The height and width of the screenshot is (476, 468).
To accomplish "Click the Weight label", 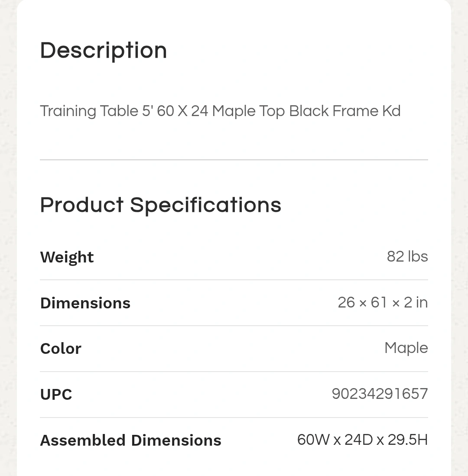I will pyautogui.click(x=67, y=257).
